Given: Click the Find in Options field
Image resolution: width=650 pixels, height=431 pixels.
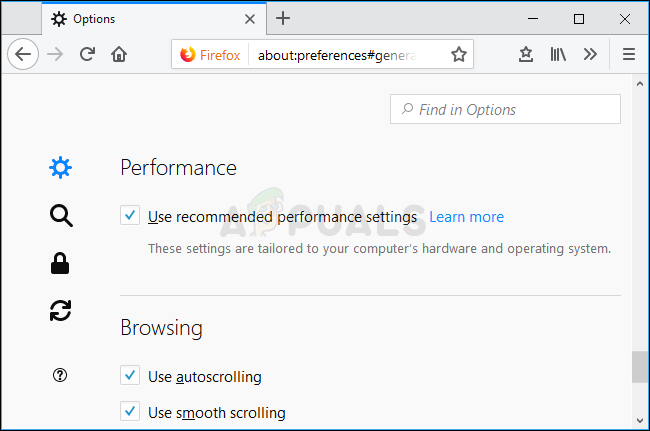Looking at the screenshot, I should click(x=506, y=110).
